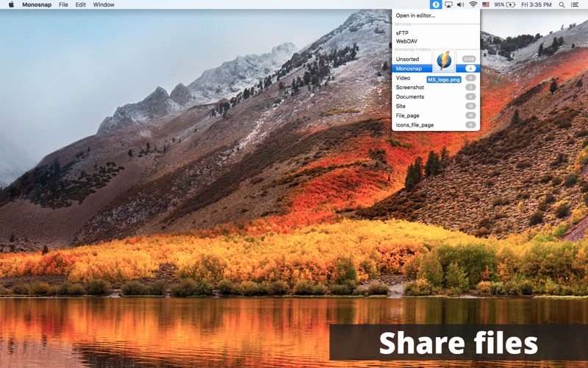Open the Apple menu
The width and height of the screenshot is (588, 368).
[x=11, y=4]
